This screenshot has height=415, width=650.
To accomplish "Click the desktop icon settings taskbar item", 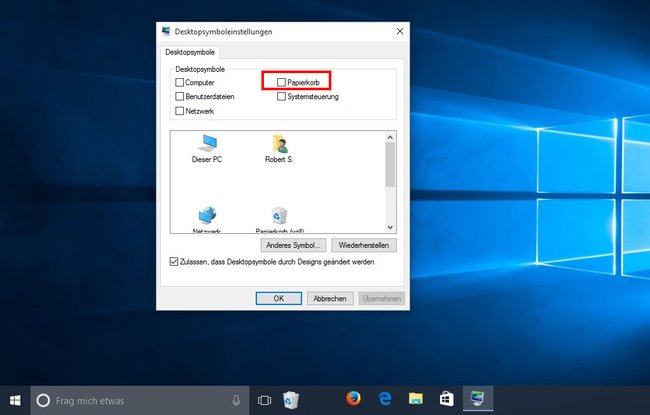I will pos(478,399).
